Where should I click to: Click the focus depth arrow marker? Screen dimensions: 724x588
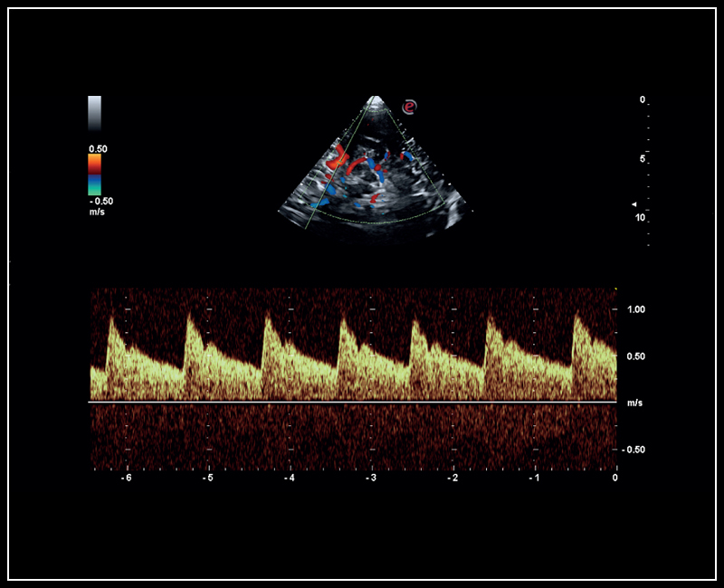tap(634, 204)
